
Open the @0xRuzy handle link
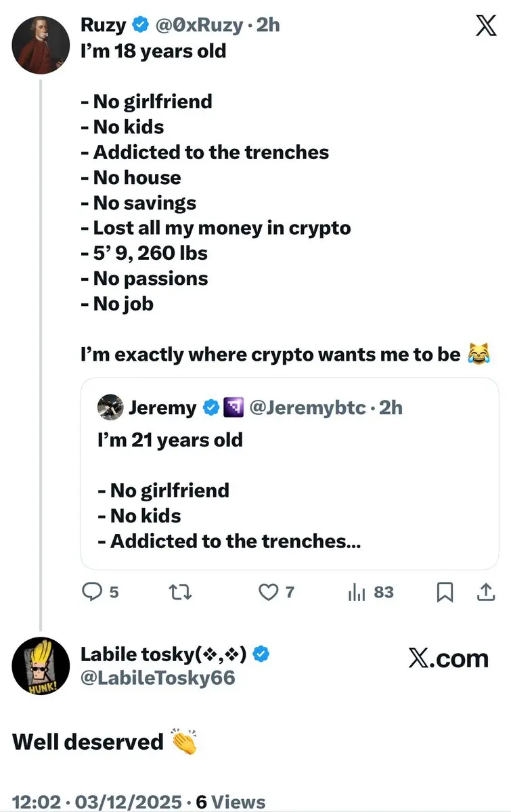[x=199, y=26]
